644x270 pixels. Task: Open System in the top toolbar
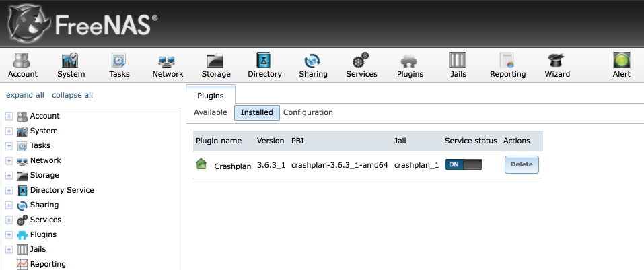(71, 66)
